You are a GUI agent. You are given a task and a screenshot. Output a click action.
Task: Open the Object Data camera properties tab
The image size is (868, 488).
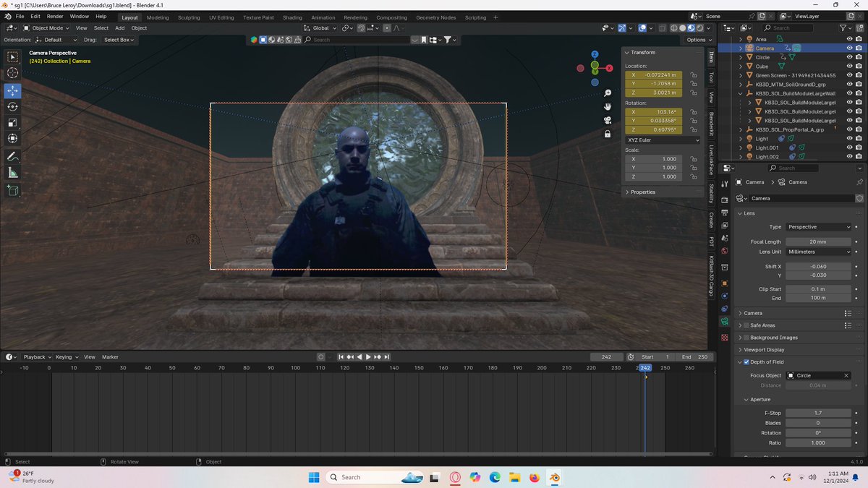pos(725,322)
